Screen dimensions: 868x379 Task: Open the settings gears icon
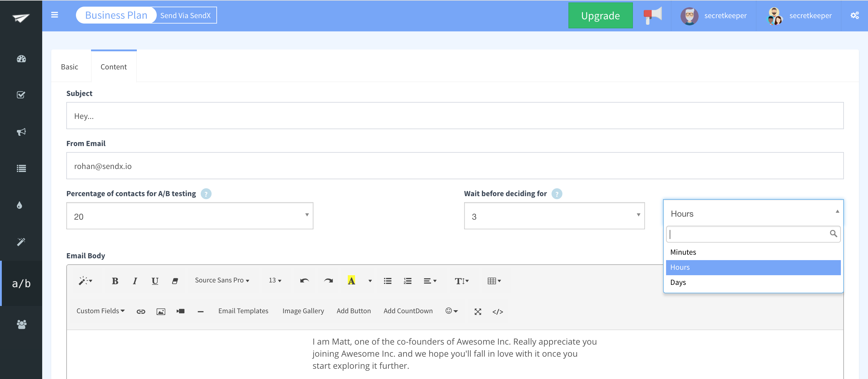(854, 15)
